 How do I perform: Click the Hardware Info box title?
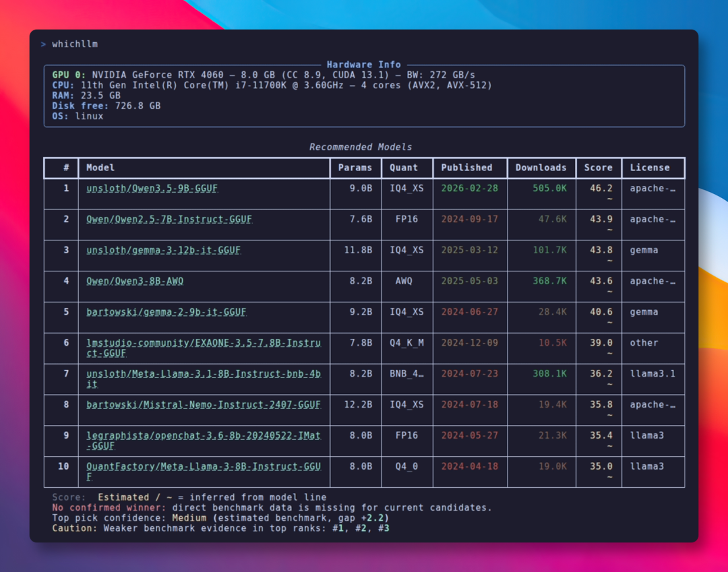tap(363, 65)
